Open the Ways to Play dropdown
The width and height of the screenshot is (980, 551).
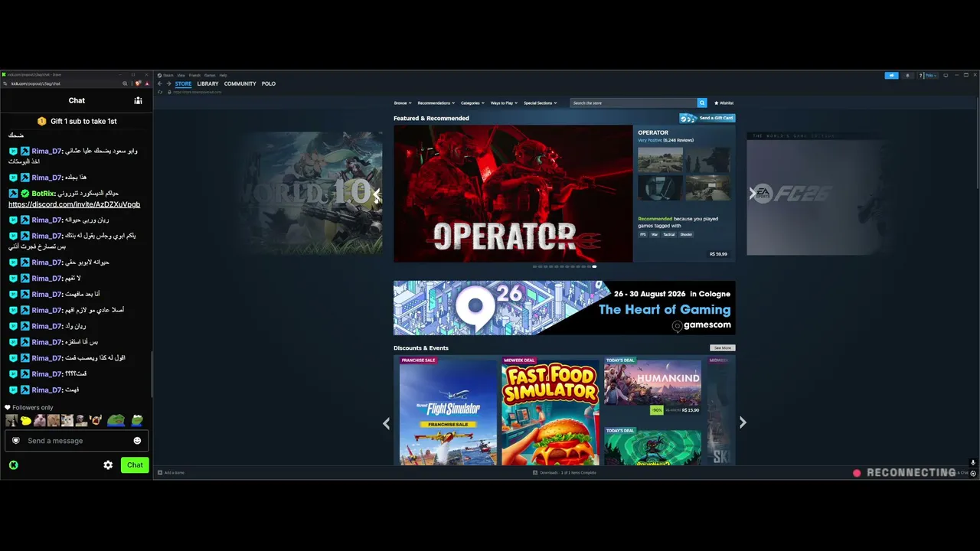point(505,103)
